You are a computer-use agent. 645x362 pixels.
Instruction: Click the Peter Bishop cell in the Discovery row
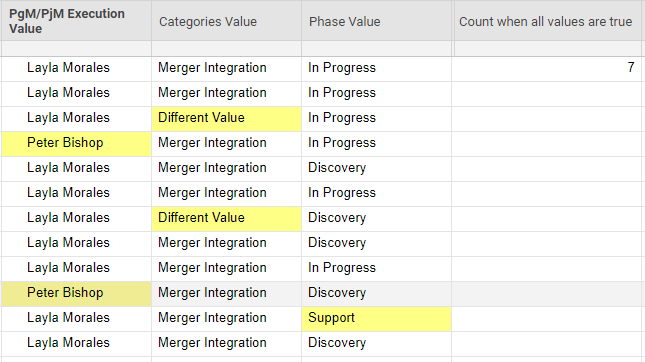(76, 292)
